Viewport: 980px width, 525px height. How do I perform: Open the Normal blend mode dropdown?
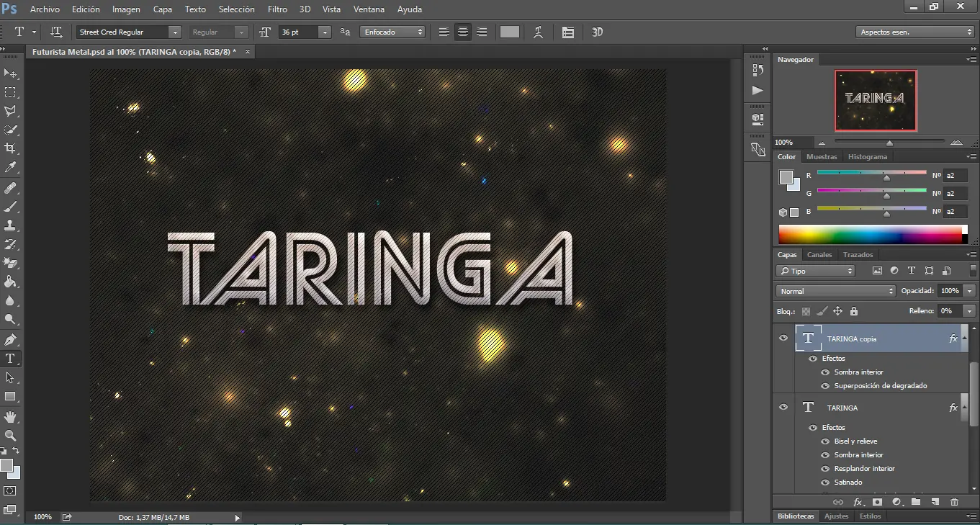tap(836, 291)
